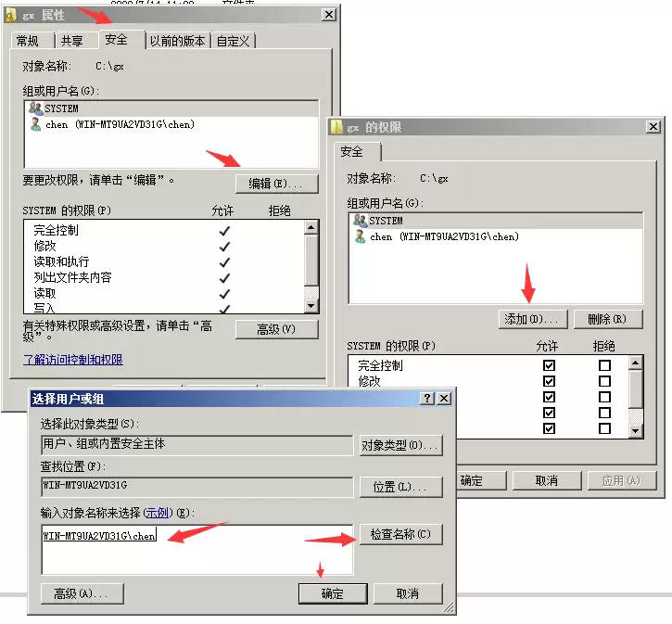Click the object name input field

[197, 550]
